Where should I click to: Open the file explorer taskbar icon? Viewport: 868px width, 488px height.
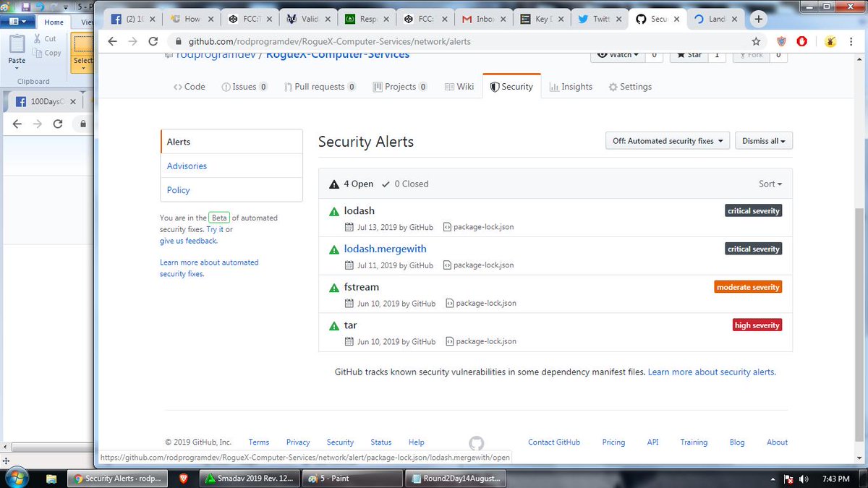click(51, 479)
